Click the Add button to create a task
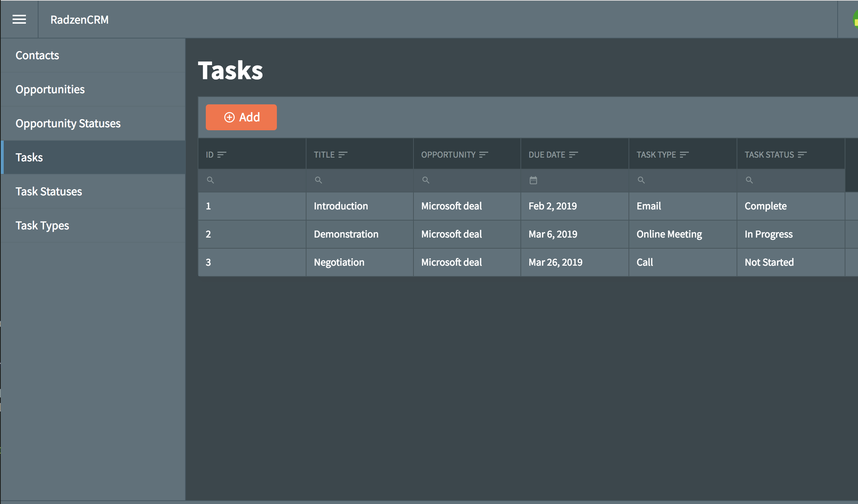The height and width of the screenshot is (504, 858). [x=241, y=117]
